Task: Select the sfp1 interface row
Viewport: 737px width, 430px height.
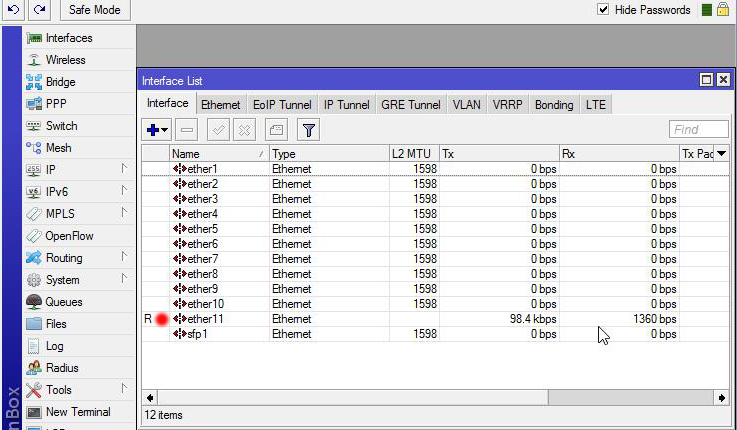Action: pos(435,334)
